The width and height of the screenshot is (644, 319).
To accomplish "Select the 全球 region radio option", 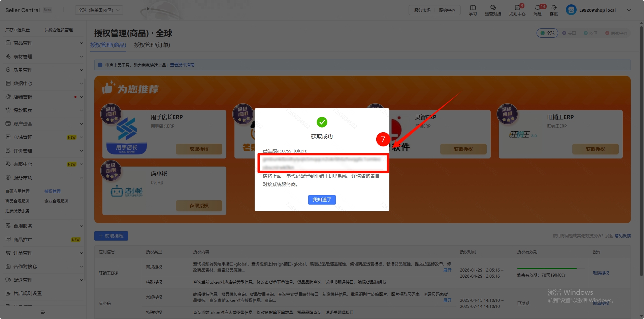I will click(547, 33).
